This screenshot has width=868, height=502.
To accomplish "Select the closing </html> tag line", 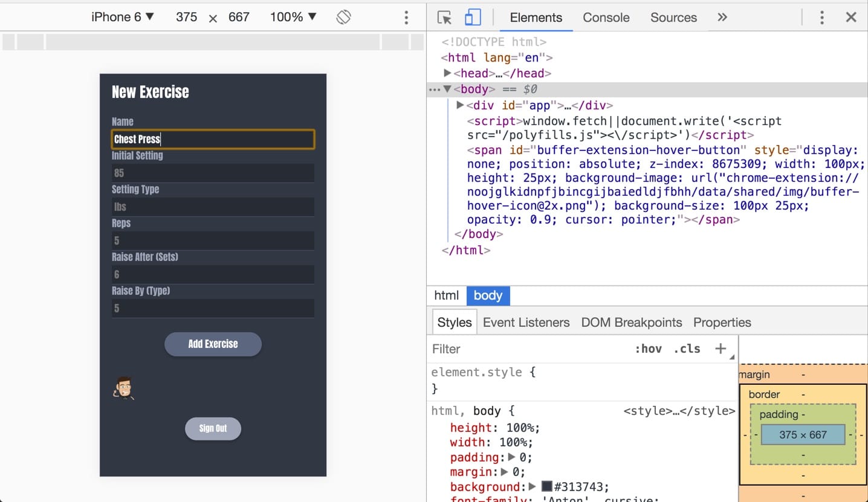I will tap(466, 250).
